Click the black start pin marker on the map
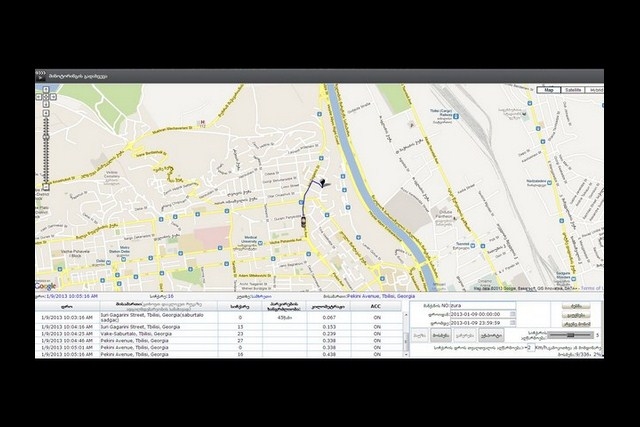This screenshot has width=640, height=427. [323, 182]
